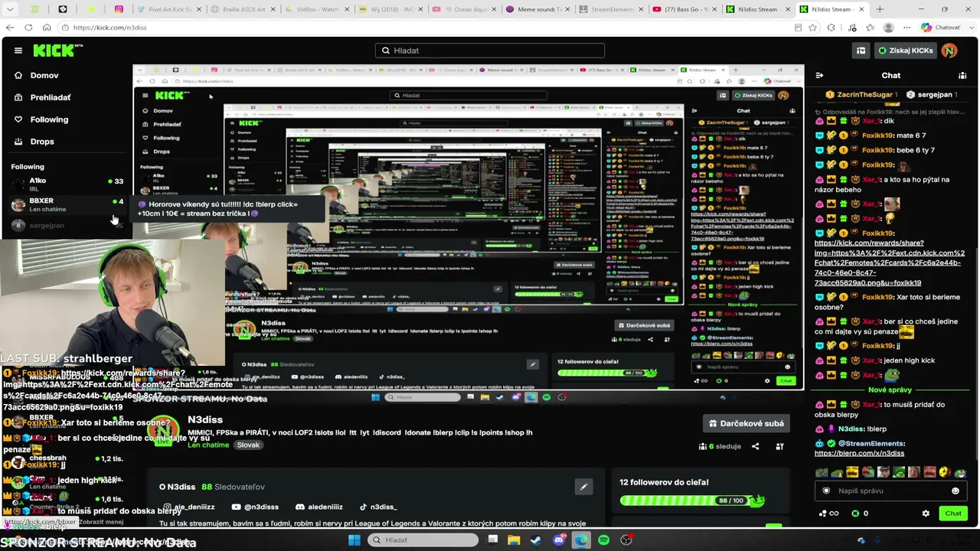
Task: Reload the Kick page
Action: pyautogui.click(x=28, y=28)
